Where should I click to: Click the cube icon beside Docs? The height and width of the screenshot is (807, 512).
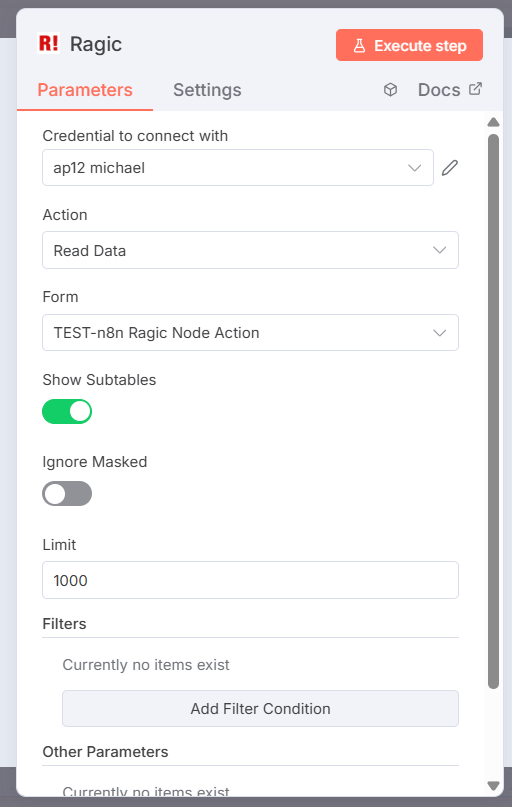coord(391,90)
